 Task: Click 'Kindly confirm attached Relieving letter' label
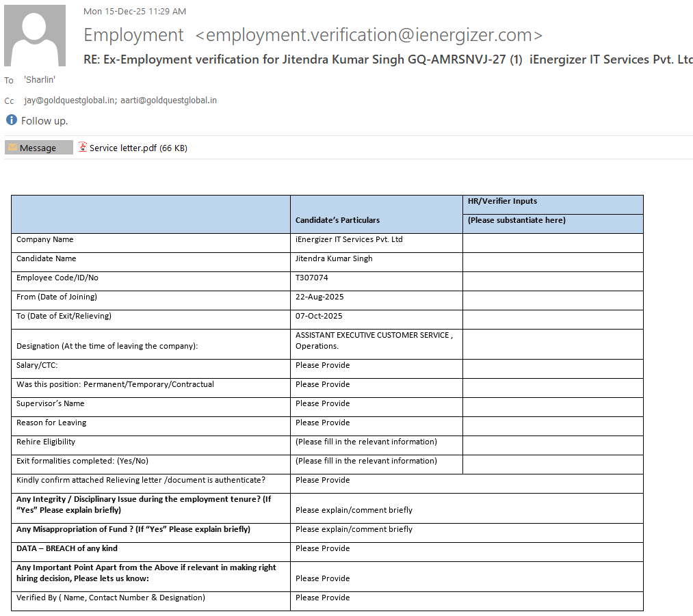coord(140,480)
